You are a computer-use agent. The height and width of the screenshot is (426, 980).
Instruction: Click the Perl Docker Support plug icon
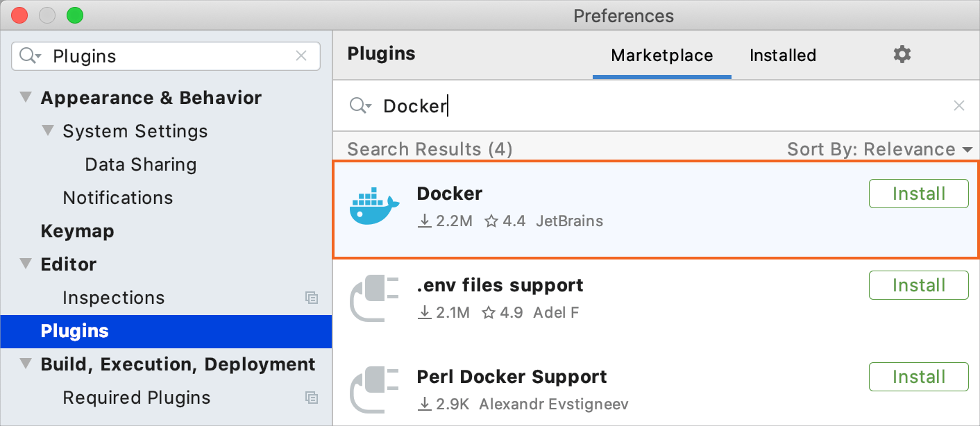pyautogui.click(x=375, y=390)
